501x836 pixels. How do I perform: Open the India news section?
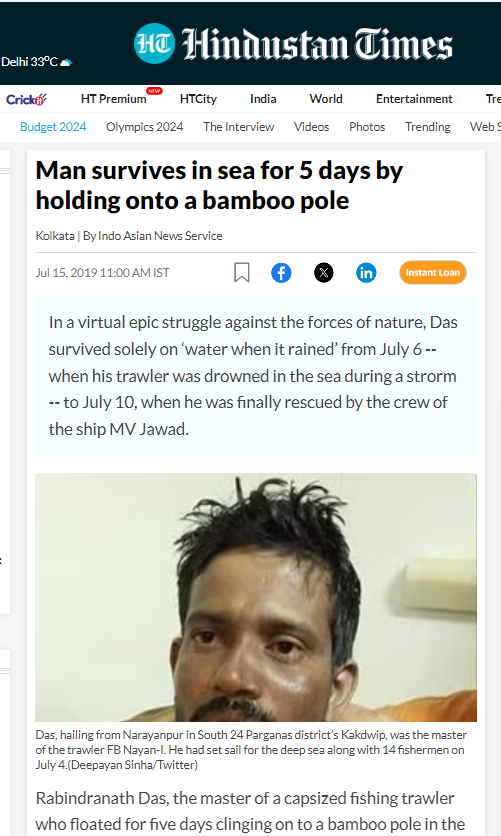pyautogui.click(x=263, y=99)
